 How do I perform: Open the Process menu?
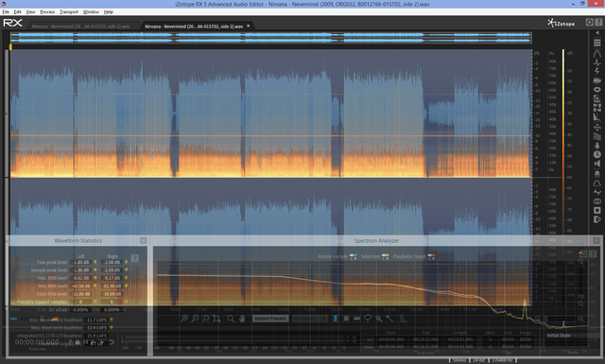pos(47,12)
